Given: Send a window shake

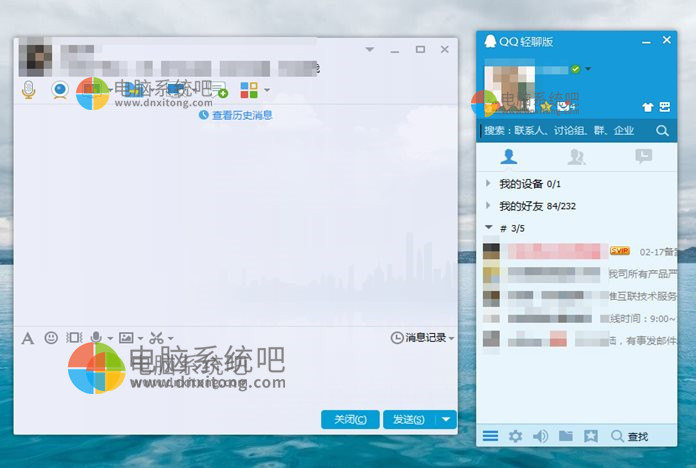Looking at the screenshot, I should pyautogui.click(x=74, y=338).
